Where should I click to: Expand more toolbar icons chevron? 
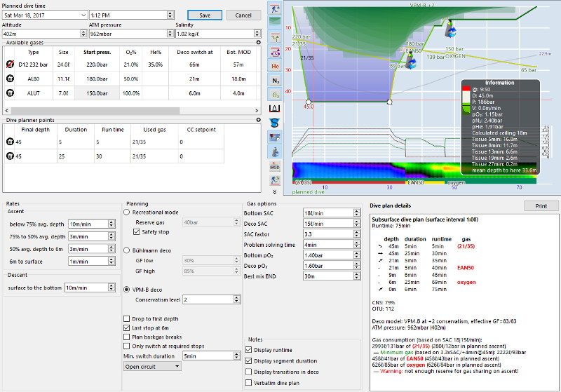click(275, 192)
